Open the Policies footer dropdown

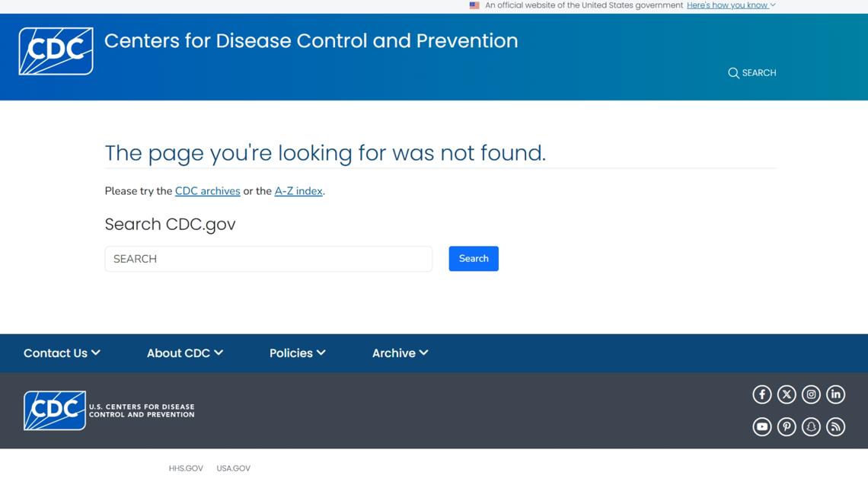tap(297, 353)
